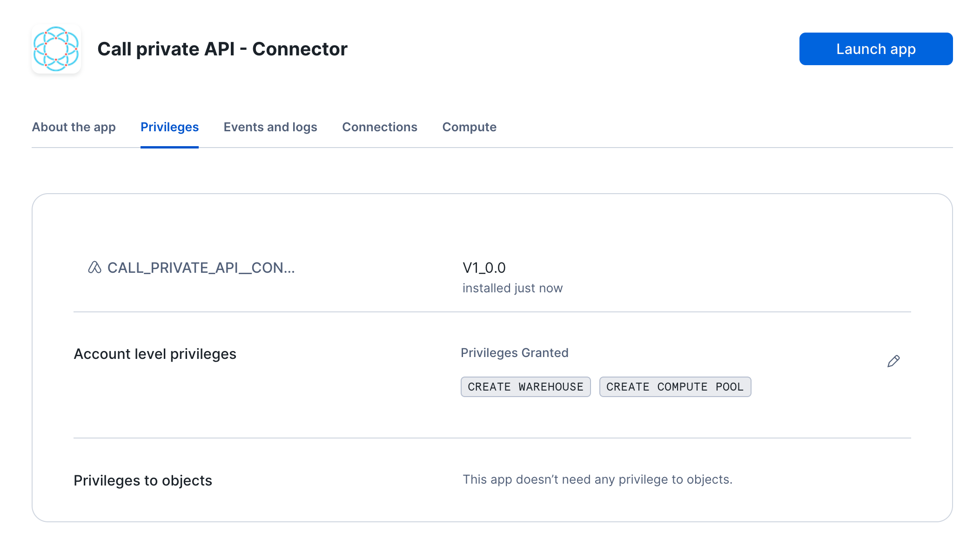Open the Compute tab

click(x=469, y=127)
